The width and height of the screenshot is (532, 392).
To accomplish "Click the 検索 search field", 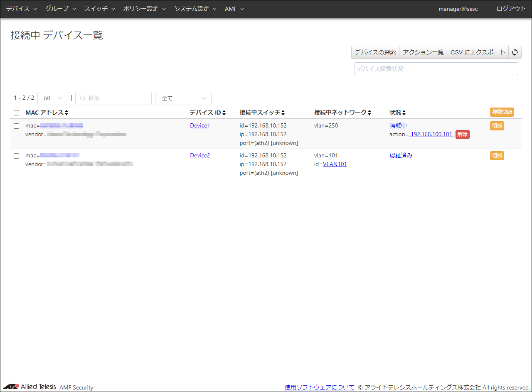I will [113, 98].
